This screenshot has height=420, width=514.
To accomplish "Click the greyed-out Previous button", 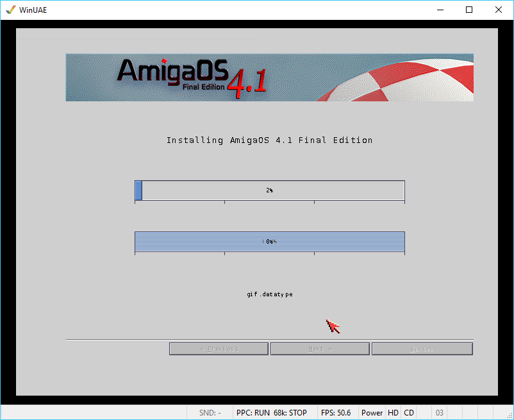I will coord(219,349).
